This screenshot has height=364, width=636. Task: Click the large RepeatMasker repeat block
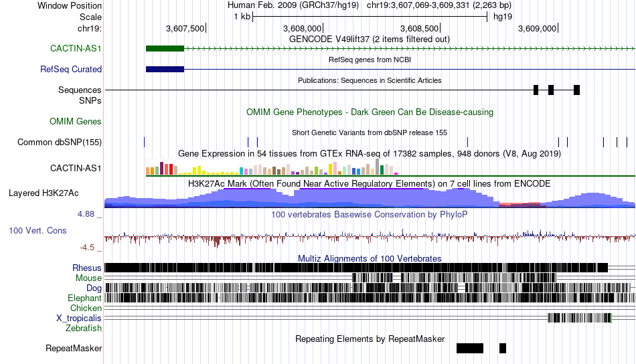[x=470, y=348]
